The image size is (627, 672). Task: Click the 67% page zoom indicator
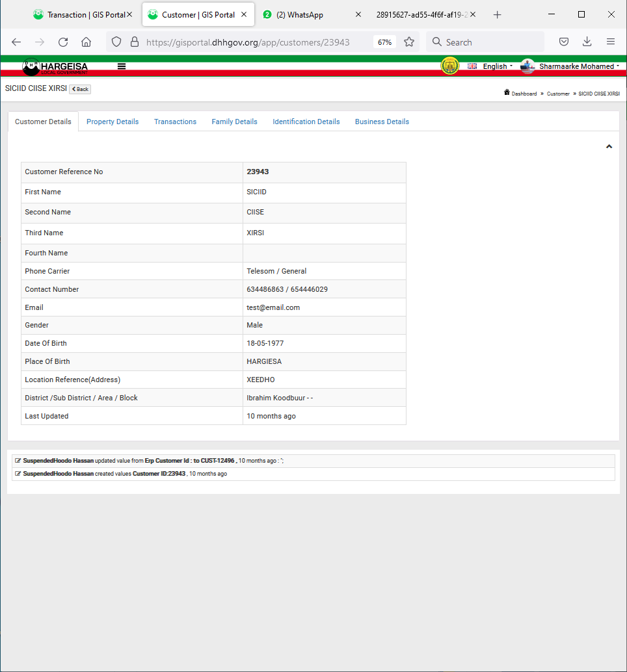(x=384, y=42)
